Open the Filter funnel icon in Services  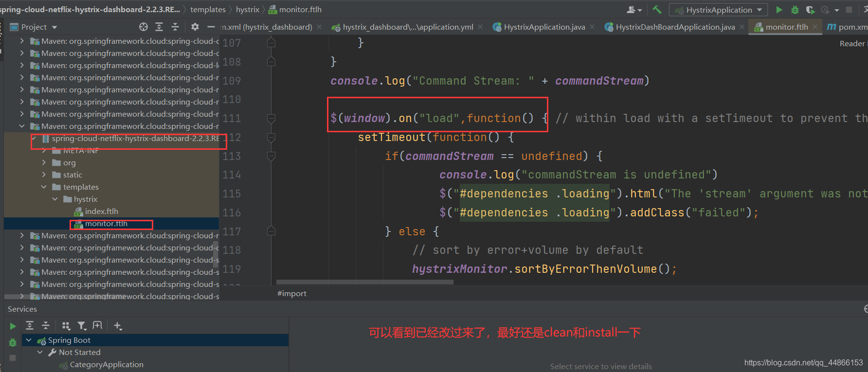coord(82,325)
